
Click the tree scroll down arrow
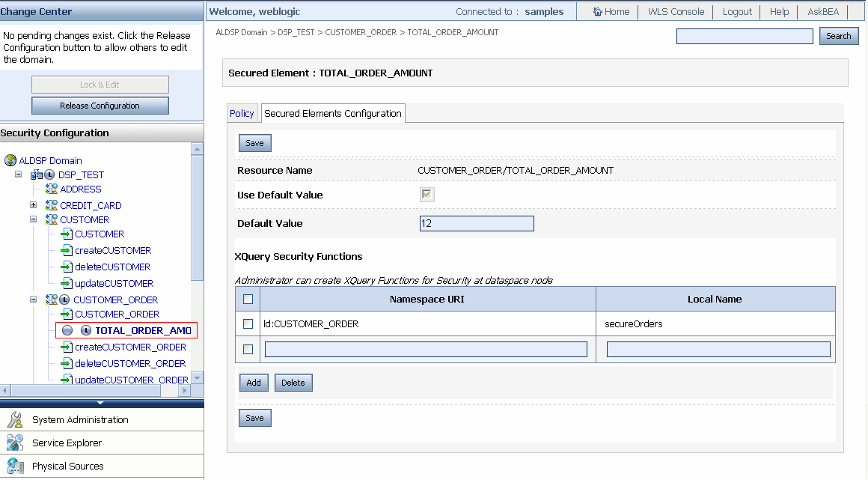click(x=197, y=378)
